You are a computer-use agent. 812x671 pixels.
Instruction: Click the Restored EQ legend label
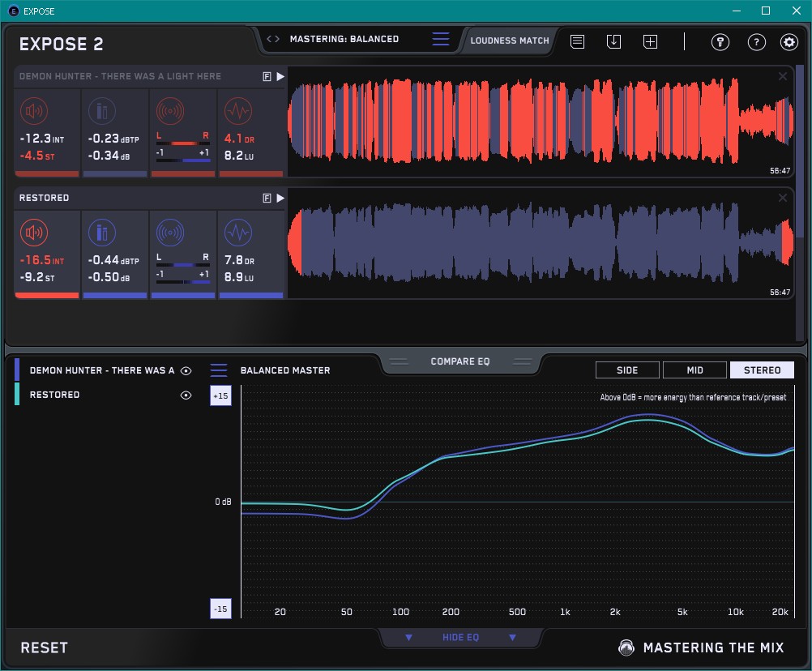(x=54, y=395)
